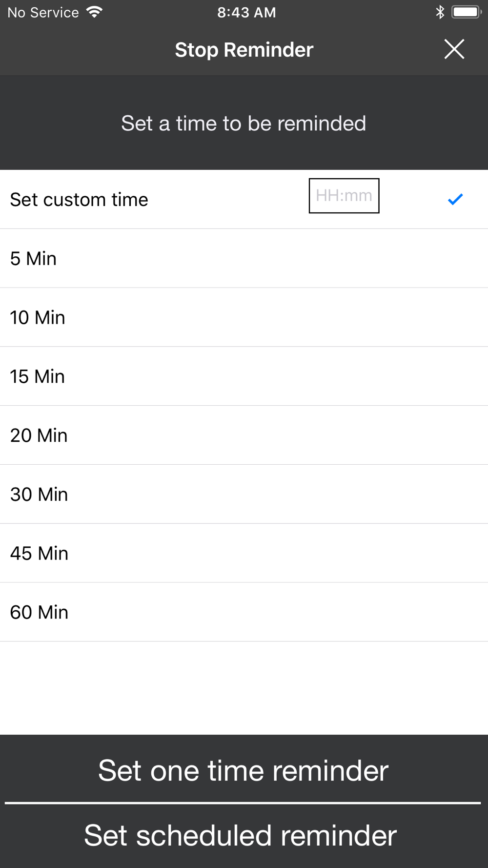Enter time in the HH:mm field
Viewport: 488px width, 868px height.
point(344,196)
